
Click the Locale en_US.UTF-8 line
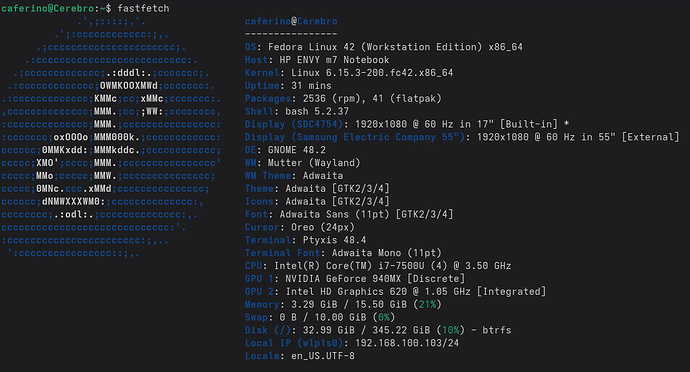(x=300, y=356)
